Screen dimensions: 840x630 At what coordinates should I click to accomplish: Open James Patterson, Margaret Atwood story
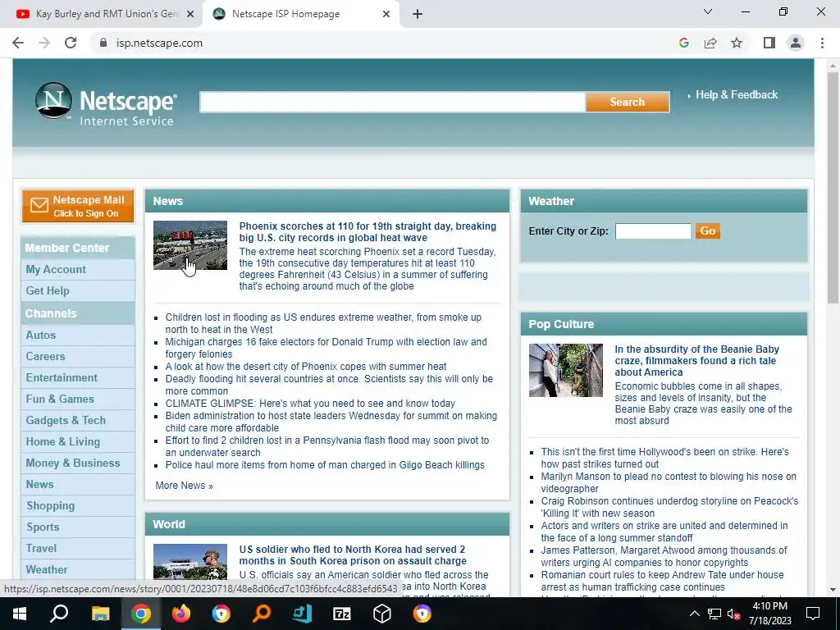tap(664, 556)
